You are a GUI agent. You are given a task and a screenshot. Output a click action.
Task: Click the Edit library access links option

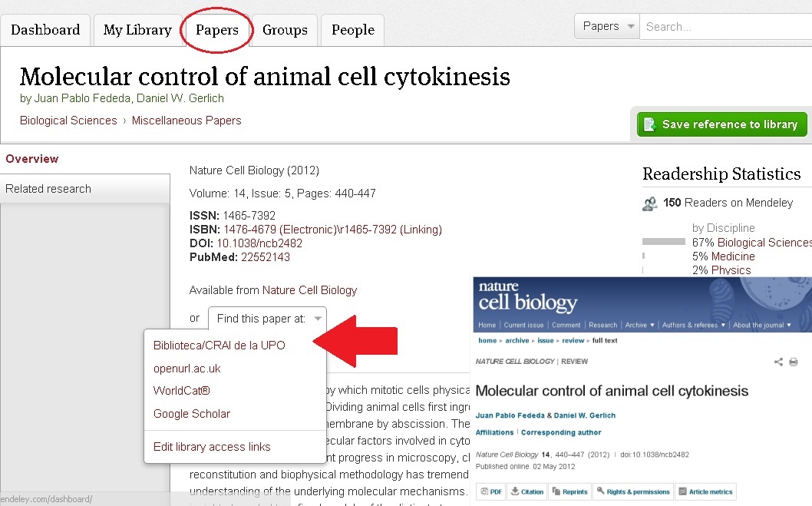(x=211, y=447)
